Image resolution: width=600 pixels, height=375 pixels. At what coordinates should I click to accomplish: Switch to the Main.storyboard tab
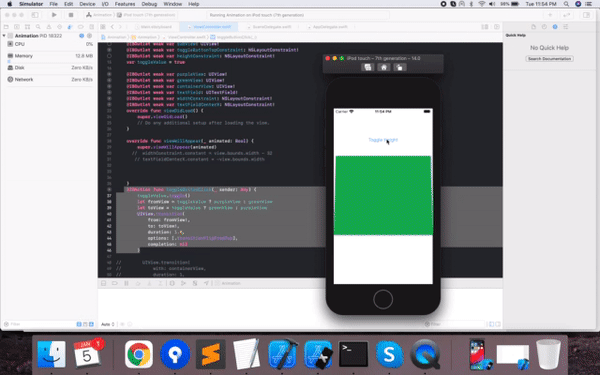click(x=153, y=27)
